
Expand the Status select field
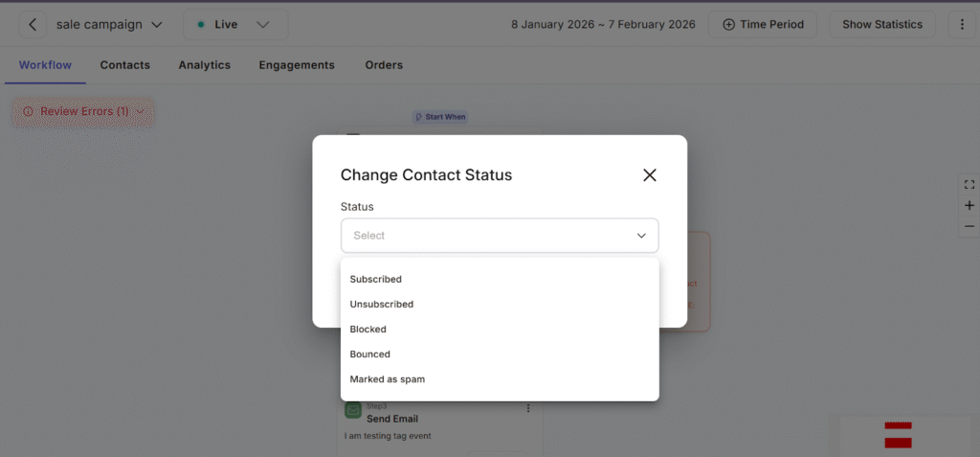coord(500,235)
